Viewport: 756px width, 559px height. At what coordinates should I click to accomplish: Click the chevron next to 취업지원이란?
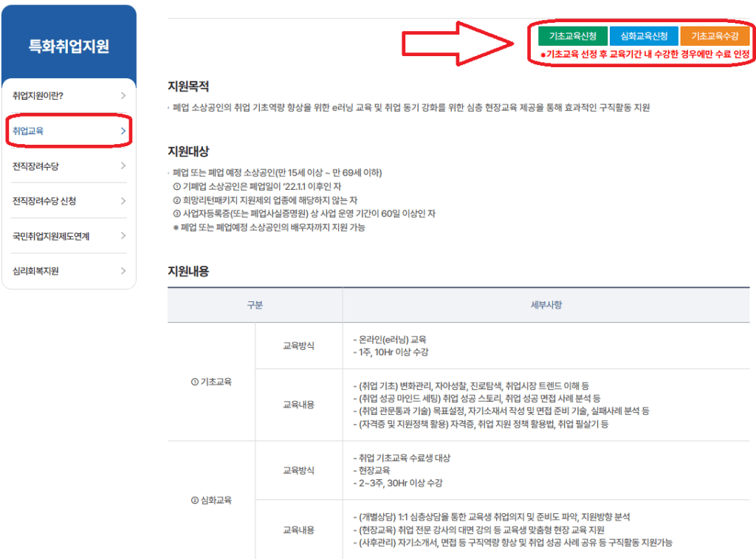pos(123,95)
